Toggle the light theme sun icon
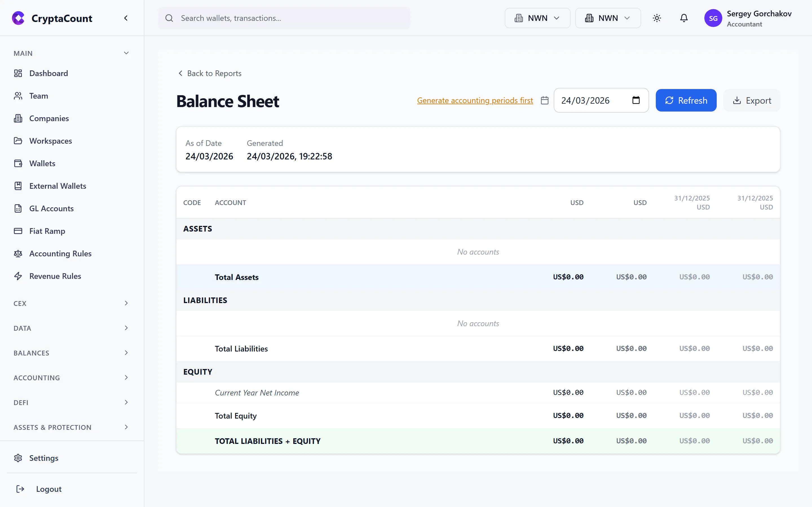This screenshot has width=812, height=507. (657, 18)
